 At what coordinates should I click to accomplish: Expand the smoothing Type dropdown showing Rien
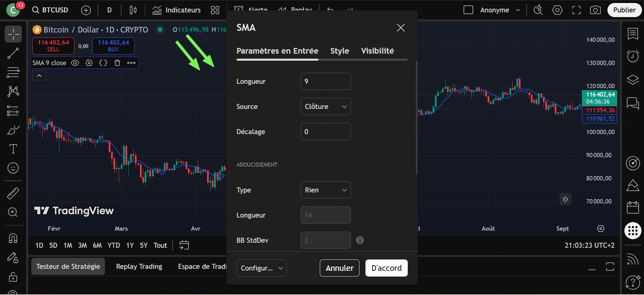pyautogui.click(x=326, y=190)
